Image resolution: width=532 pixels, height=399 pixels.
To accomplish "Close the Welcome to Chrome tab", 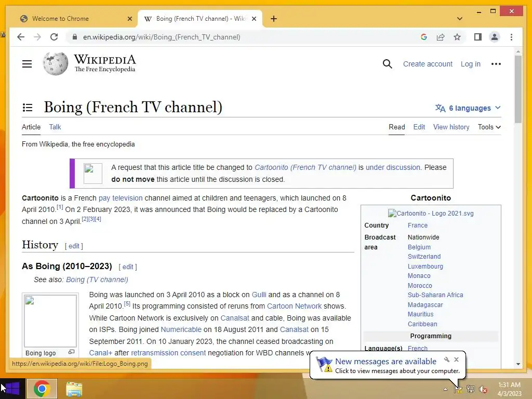I will click(x=129, y=19).
